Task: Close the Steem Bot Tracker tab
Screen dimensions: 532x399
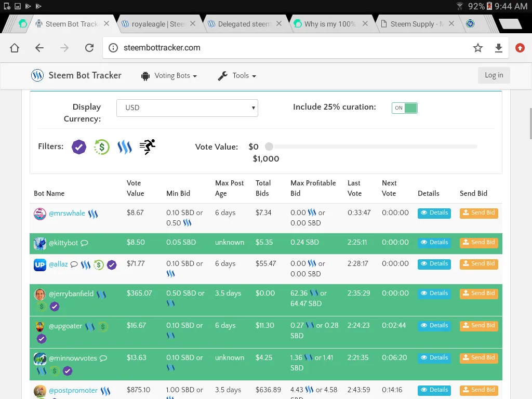Action: 107,23
